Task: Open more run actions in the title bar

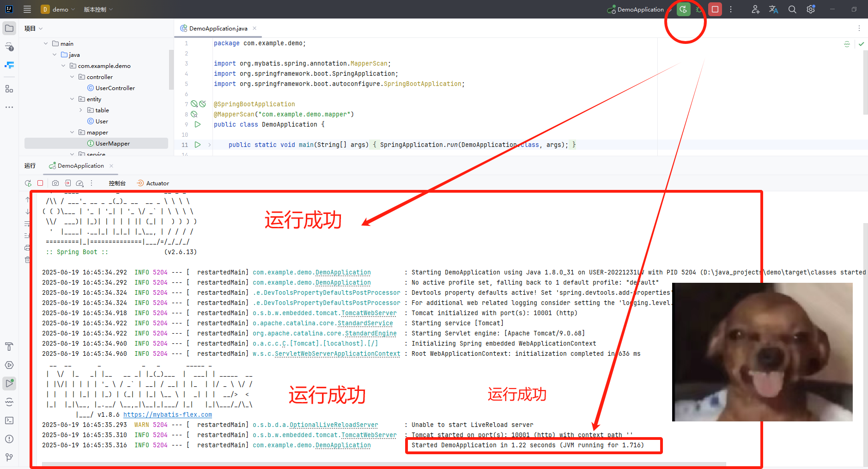Action: point(731,9)
